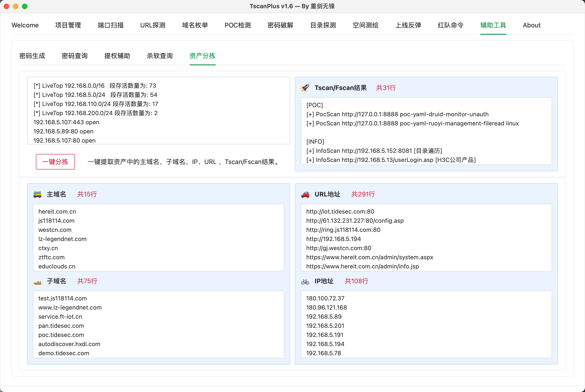Open the 红队命令 tab
This screenshot has height=392, width=585.
click(x=450, y=25)
